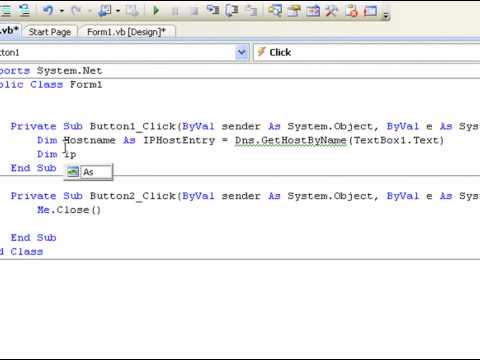480x360 pixels.
Task: Open the Toolbox icon with hammer and wrench
Action: point(332,11)
